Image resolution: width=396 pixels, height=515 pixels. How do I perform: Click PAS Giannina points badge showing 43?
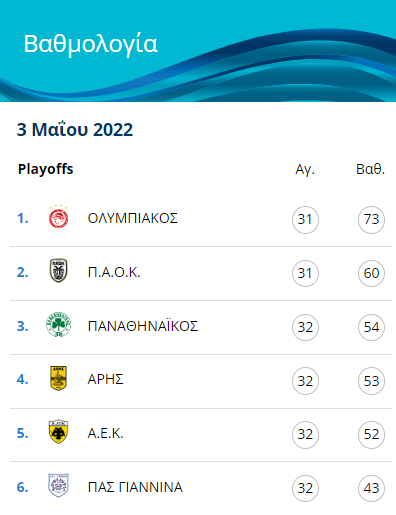(x=371, y=488)
